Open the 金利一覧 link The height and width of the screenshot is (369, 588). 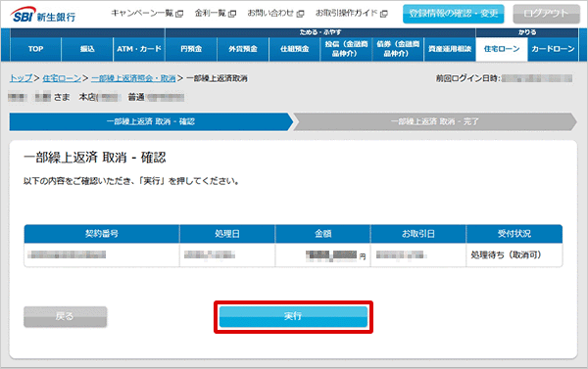[211, 14]
